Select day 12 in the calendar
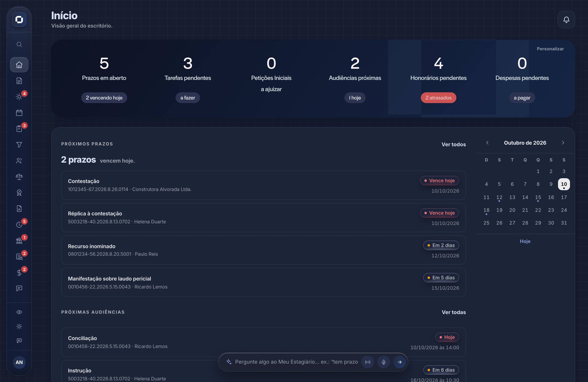Viewport: 588px width, 382px height. click(499, 197)
